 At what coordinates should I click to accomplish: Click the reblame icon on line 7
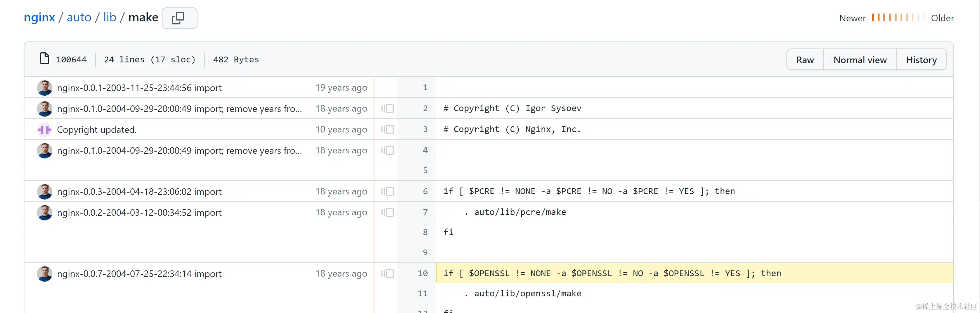coord(388,212)
